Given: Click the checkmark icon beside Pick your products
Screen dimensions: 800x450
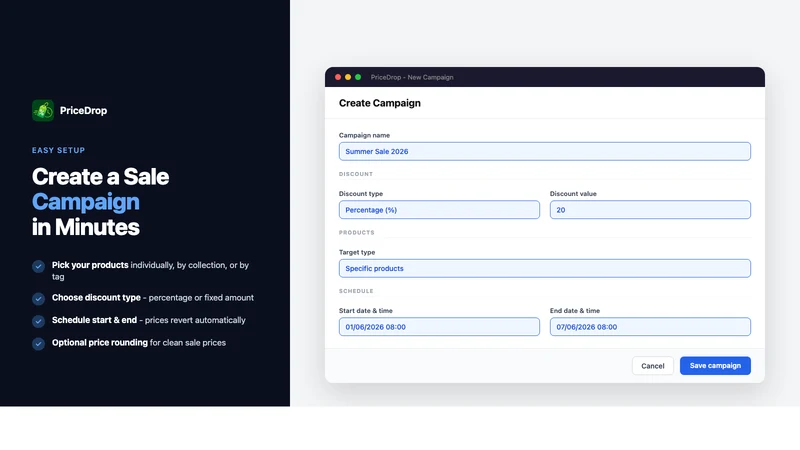Looking at the screenshot, I should click(x=38, y=266).
